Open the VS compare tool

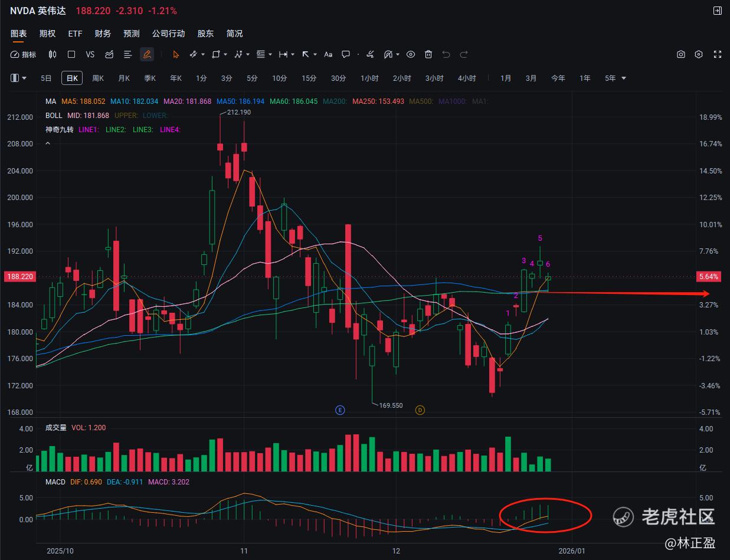click(x=90, y=54)
